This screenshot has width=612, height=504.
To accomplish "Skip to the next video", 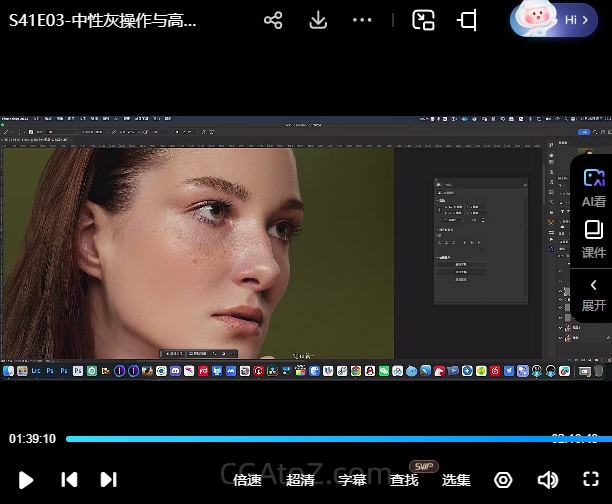I will tap(109, 480).
